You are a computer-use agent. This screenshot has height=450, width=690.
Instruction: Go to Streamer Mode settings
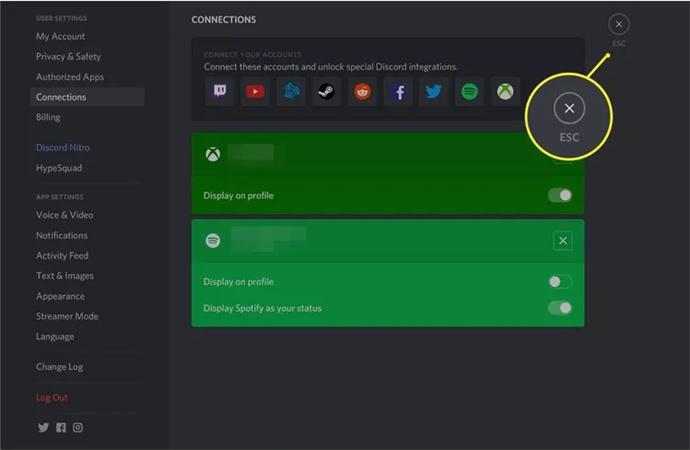click(87, 316)
